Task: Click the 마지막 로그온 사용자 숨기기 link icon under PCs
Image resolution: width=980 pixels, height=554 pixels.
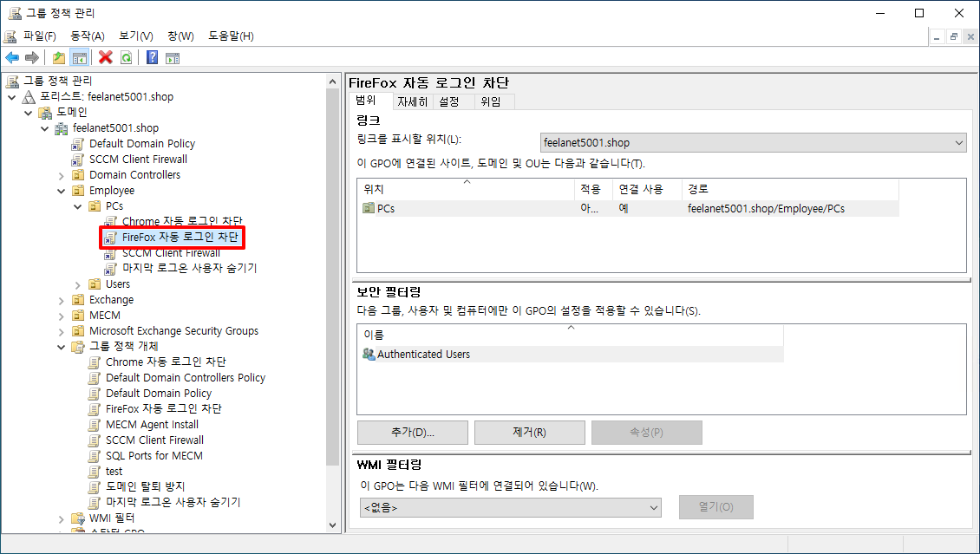Action: [x=111, y=269]
